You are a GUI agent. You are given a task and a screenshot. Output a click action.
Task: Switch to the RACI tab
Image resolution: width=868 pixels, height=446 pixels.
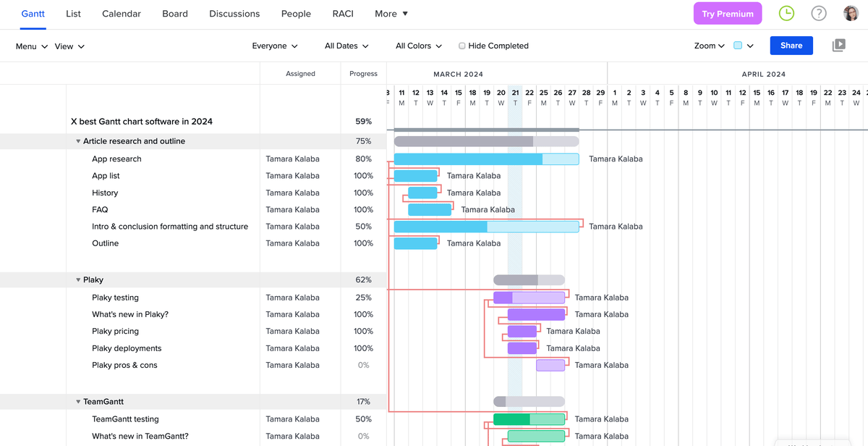343,14
